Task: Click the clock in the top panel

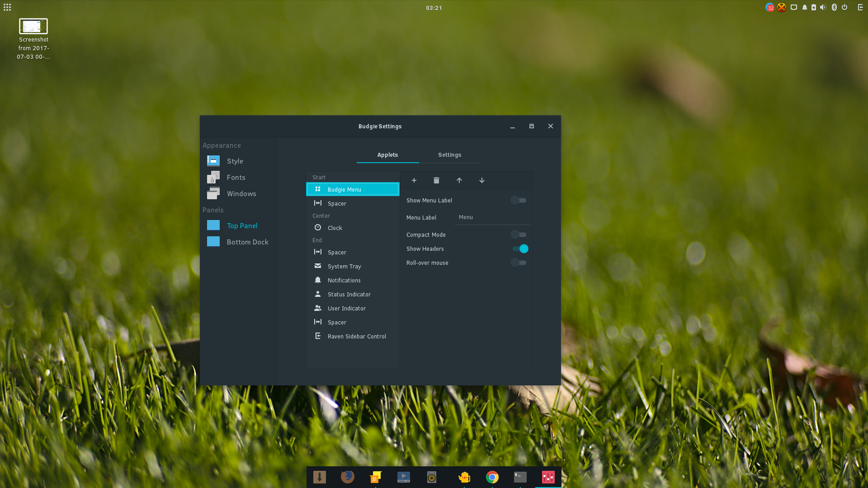Action: [x=434, y=8]
